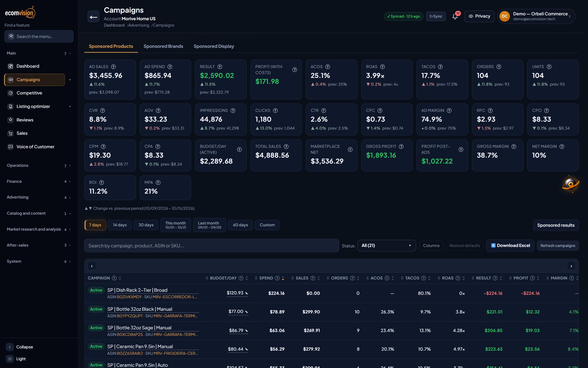This screenshot has height=368, width=588.
Task: Click the CTR card help icon
Action: coord(324,110)
